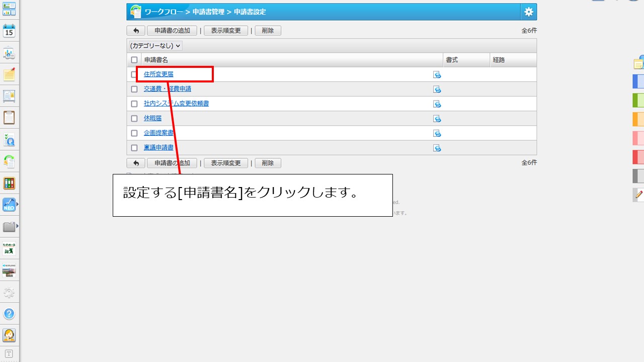Open the blue NEO icon in left sidebar

coord(9,205)
